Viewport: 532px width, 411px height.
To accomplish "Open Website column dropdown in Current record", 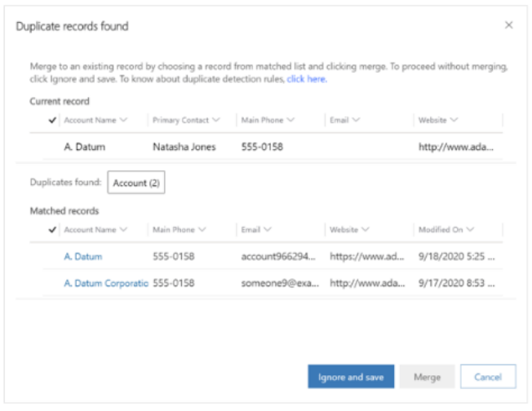I will coord(454,120).
